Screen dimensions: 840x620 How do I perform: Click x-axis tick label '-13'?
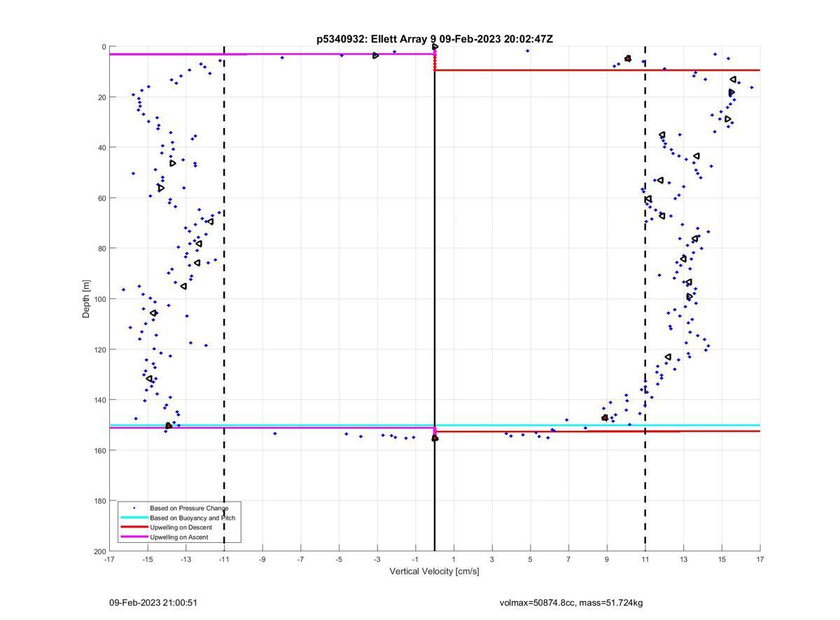click(x=185, y=559)
